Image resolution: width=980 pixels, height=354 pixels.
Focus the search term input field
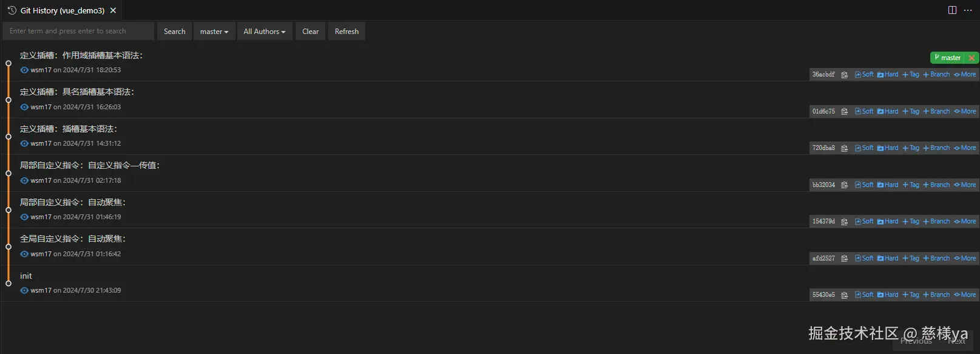coord(78,32)
